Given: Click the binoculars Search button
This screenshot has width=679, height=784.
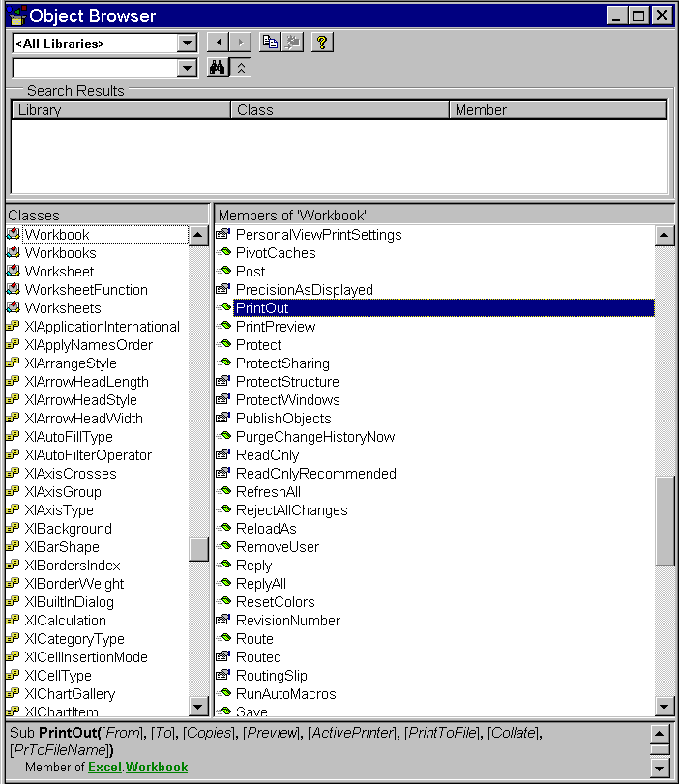Looking at the screenshot, I should point(218,68).
